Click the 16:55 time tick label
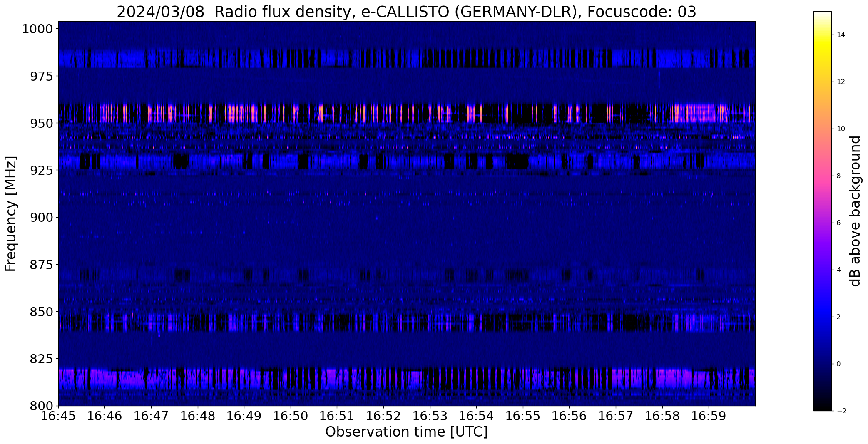This screenshot has width=868, height=444. tap(523, 416)
